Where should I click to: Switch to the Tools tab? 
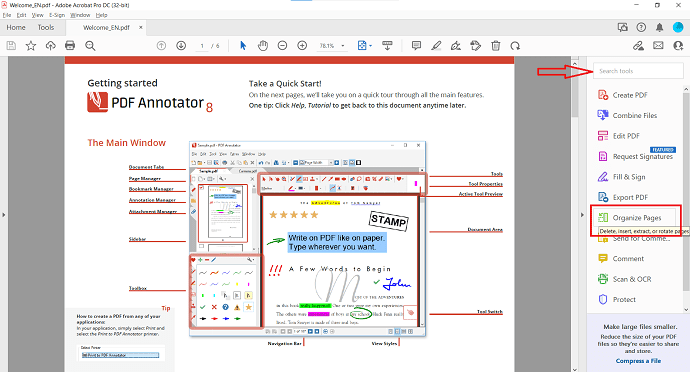[46, 27]
